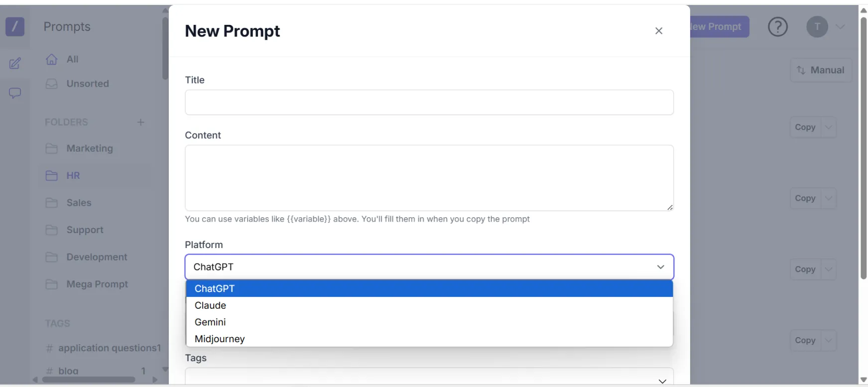Open the Mega Prompt folder

point(97,284)
